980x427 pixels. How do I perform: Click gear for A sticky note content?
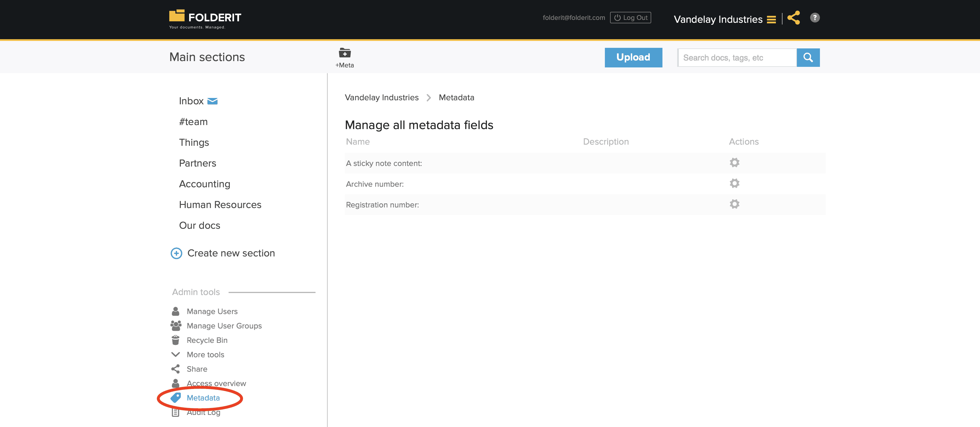(x=734, y=163)
